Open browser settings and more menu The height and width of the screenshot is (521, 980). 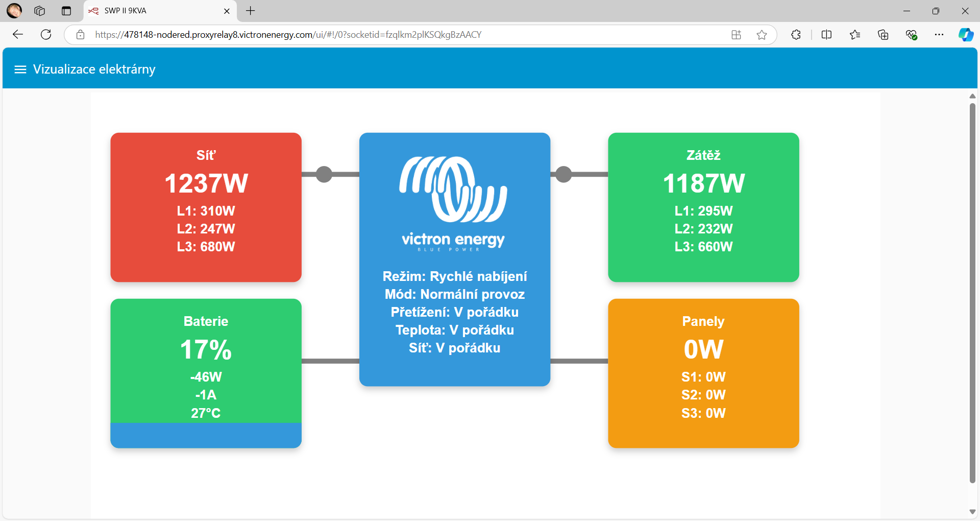point(939,35)
